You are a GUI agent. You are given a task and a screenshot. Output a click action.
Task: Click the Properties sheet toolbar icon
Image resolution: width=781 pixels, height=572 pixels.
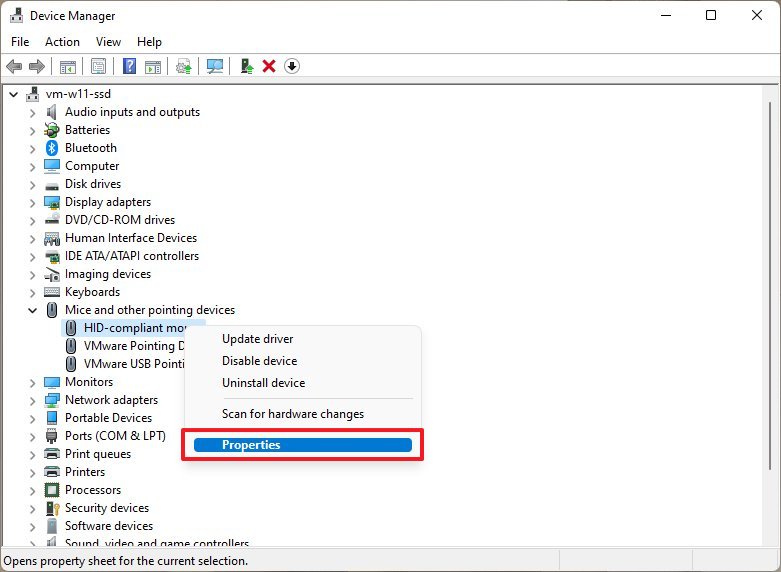(x=99, y=66)
